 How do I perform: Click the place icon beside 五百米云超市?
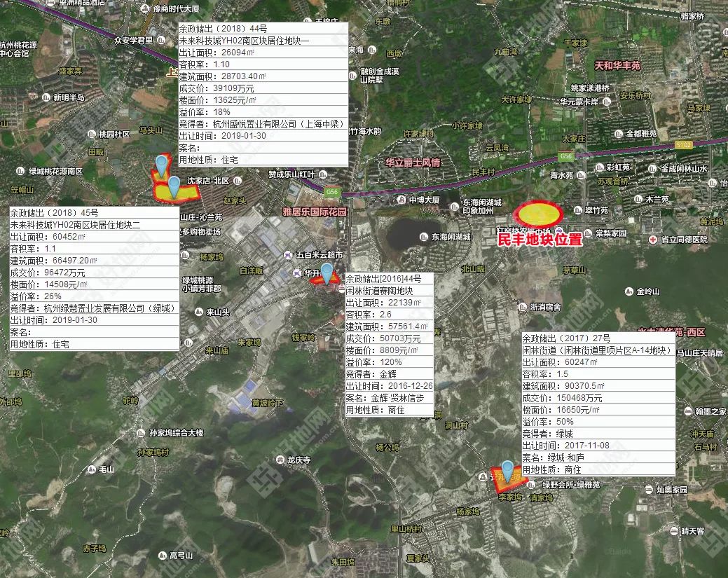[x=288, y=255]
